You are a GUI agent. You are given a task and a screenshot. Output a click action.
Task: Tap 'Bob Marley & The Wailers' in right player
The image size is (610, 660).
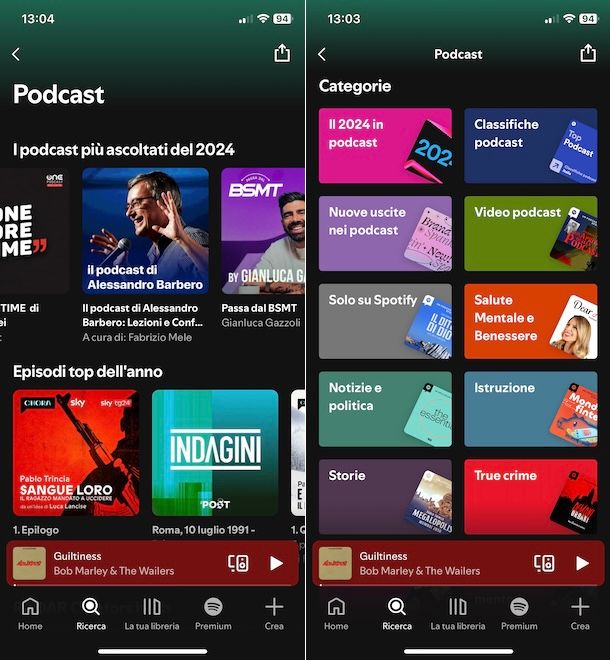[x=420, y=571]
